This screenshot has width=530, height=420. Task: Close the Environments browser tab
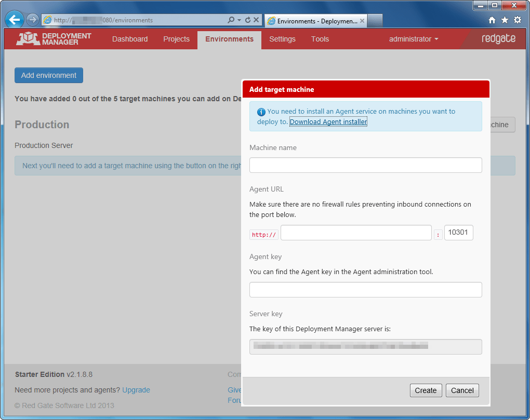pos(362,21)
